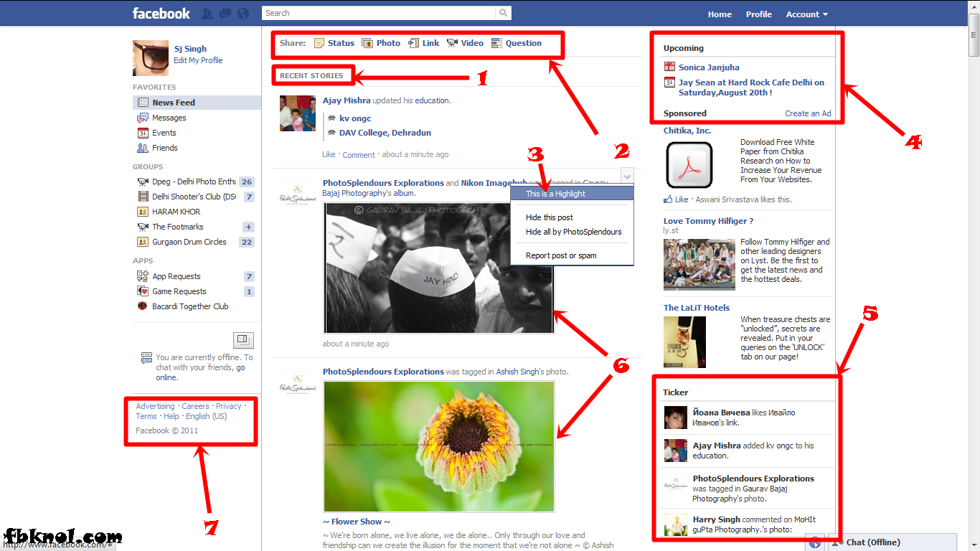Open Chat (Offline) bar
980x551 pixels.
(892, 542)
